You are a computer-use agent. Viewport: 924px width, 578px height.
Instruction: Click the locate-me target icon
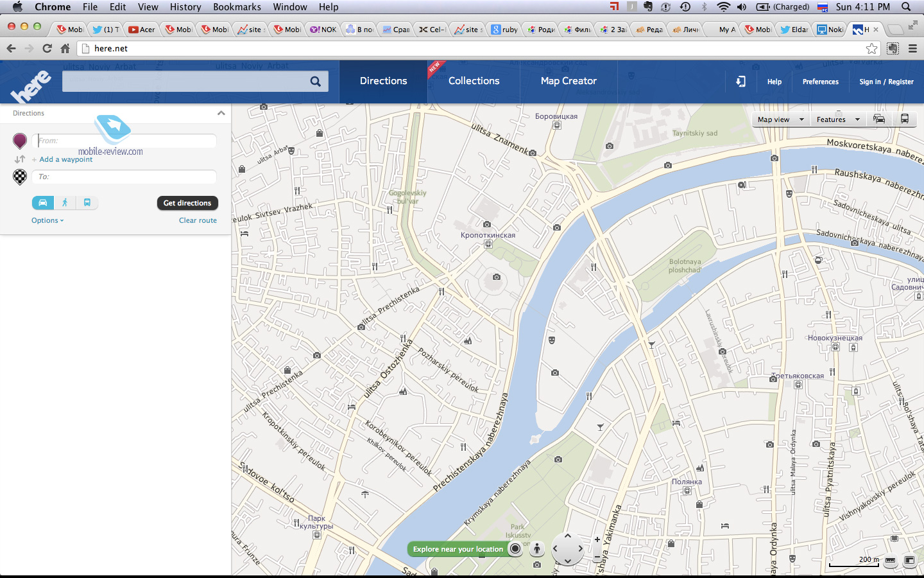[515, 548]
